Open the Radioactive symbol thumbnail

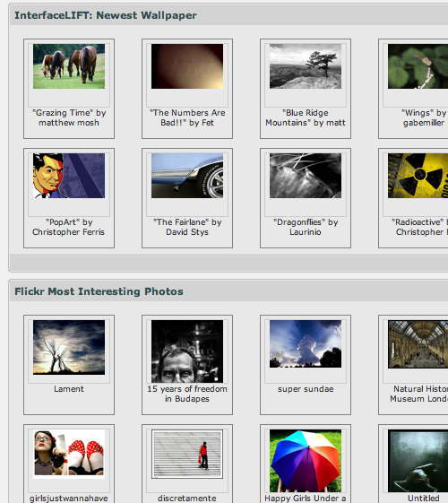(x=418, y=176)
